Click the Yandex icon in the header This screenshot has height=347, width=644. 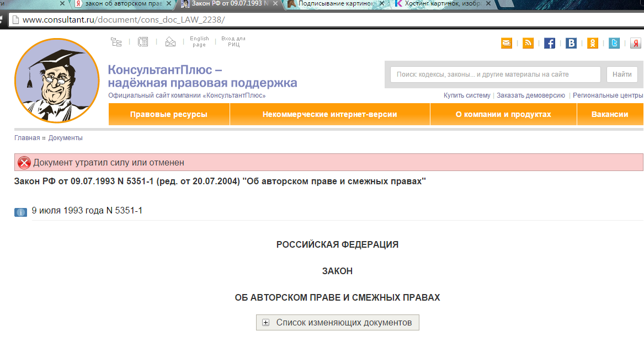click(635, 43)
